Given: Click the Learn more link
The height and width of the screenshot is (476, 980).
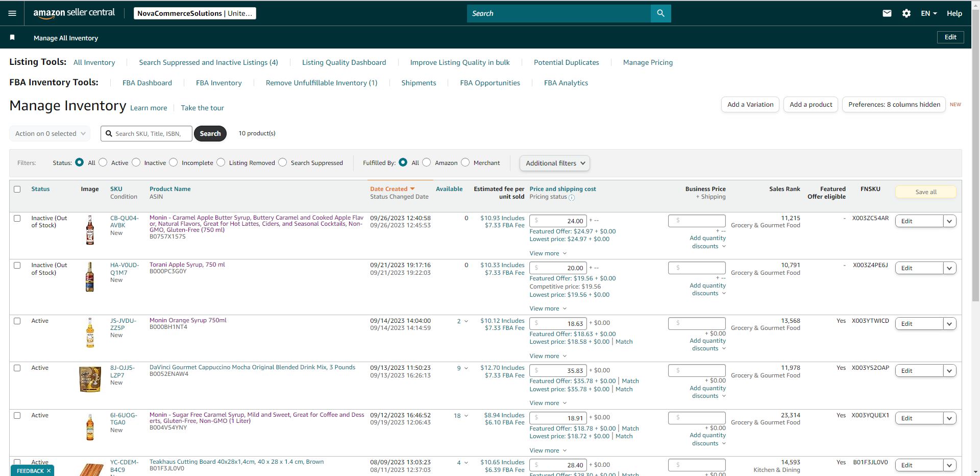Looking at the screenshot, I should (149, 108).
